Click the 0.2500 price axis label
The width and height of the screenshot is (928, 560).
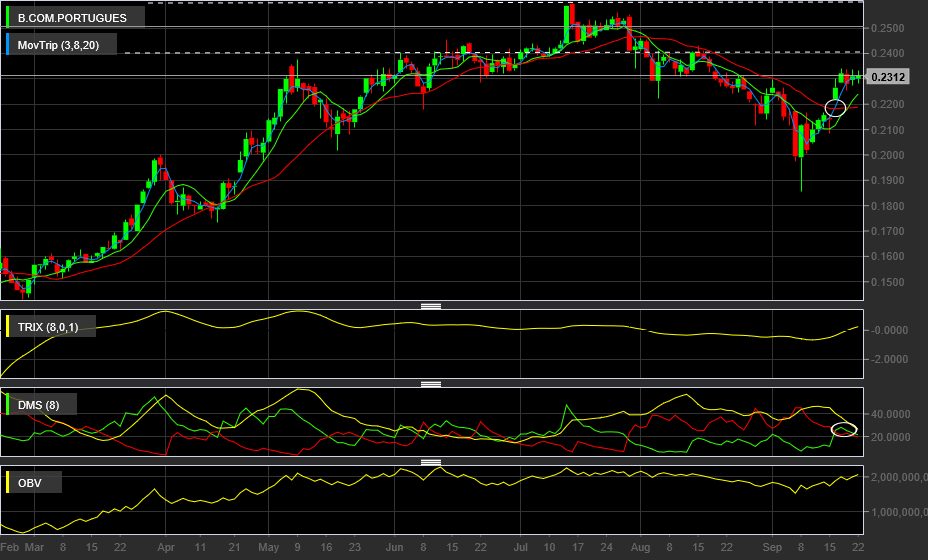click(x=888, y=28)
